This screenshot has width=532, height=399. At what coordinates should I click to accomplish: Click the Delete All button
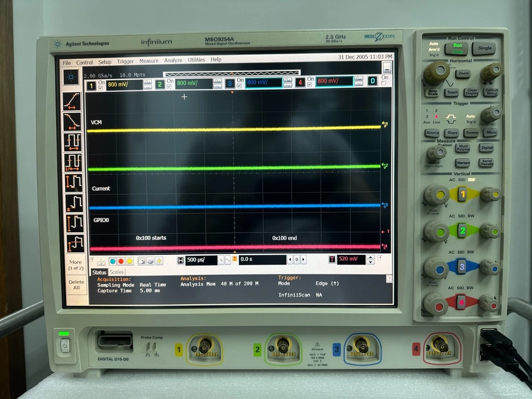pyautogui.click(x=75, y=284)
